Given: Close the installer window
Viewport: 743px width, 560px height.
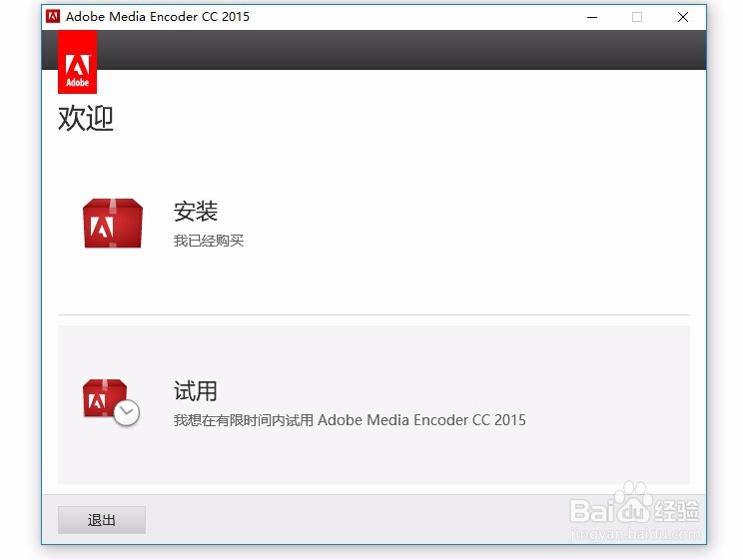Looking at the screenshot, I should [683, 17].
